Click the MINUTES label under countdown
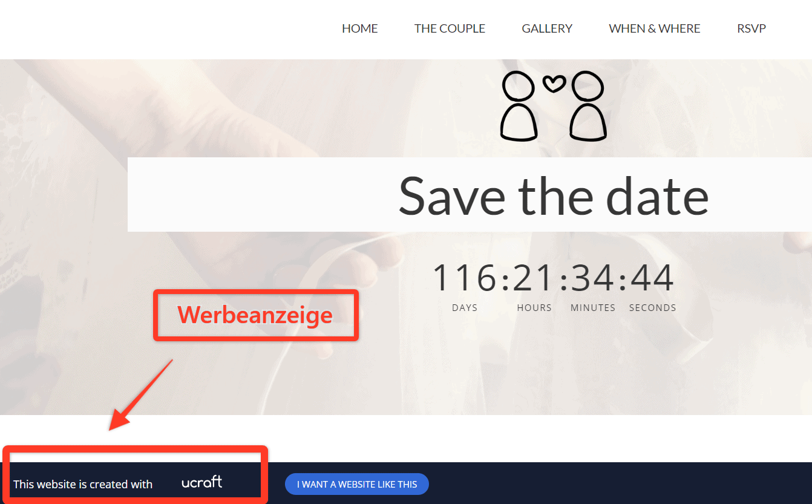 pyautogui.click(x=593, y=307)
